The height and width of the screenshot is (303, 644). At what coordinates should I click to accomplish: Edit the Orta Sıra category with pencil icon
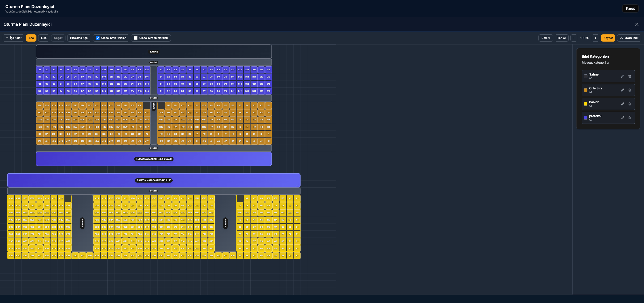(x=622, y=90)
